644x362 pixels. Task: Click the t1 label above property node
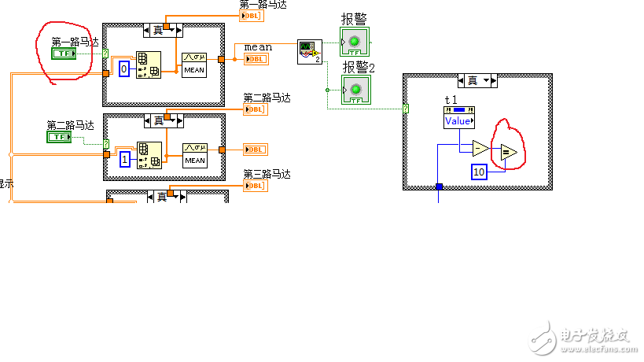(x=451, y=100)
